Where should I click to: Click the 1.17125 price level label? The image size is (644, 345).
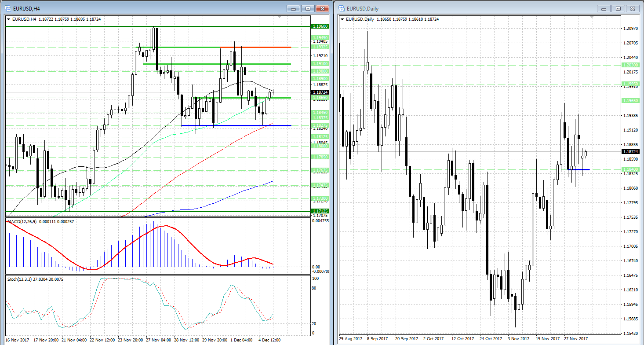pyautogui.click(x=320, y=211)
